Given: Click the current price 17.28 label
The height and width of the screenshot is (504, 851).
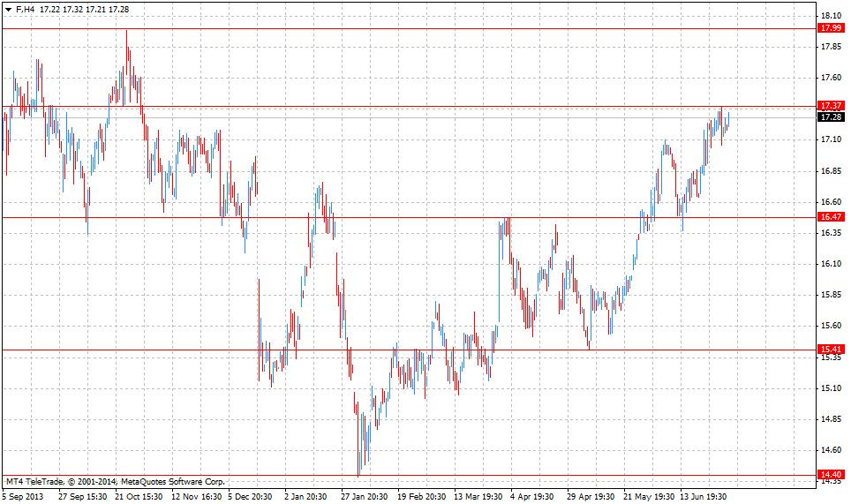Looking at the screenshot, I should coord(831,117).
